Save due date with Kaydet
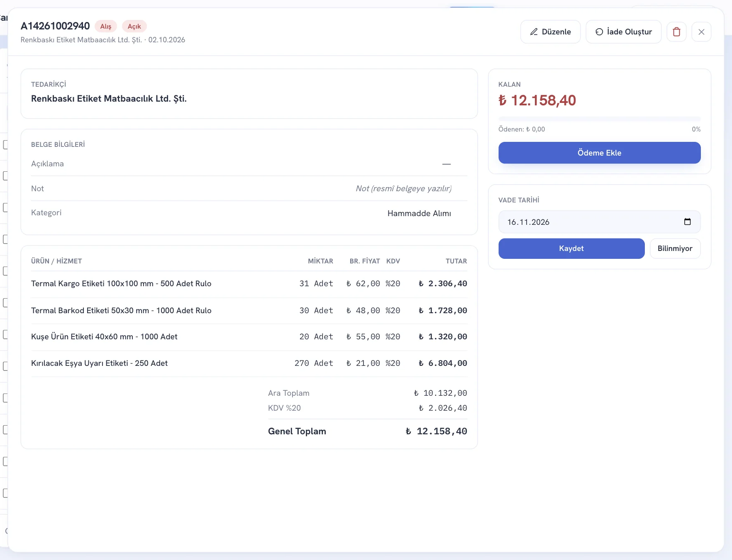Screen dimensions: 732x560 click(x=571, y=248)
